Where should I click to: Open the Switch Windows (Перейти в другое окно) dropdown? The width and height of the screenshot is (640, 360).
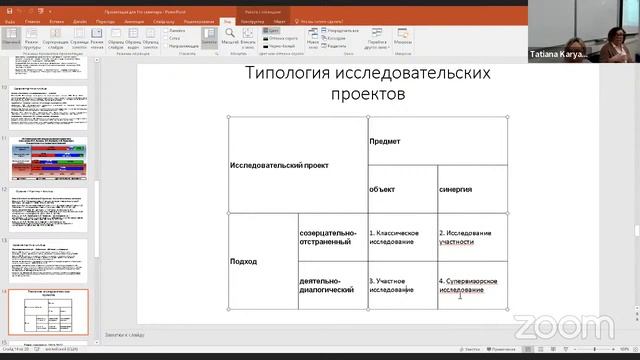pyautogui.click(x=377, y=39)
